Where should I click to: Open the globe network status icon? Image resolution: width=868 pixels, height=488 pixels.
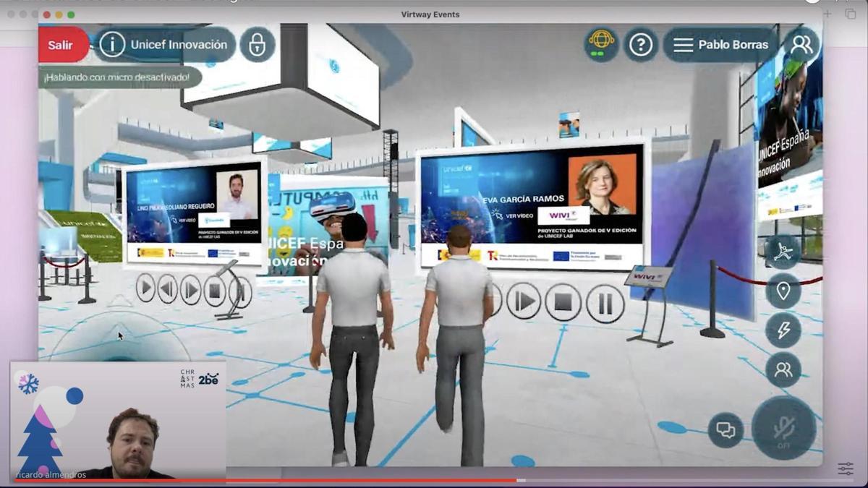pyautogui.click(x=601, y=45)
